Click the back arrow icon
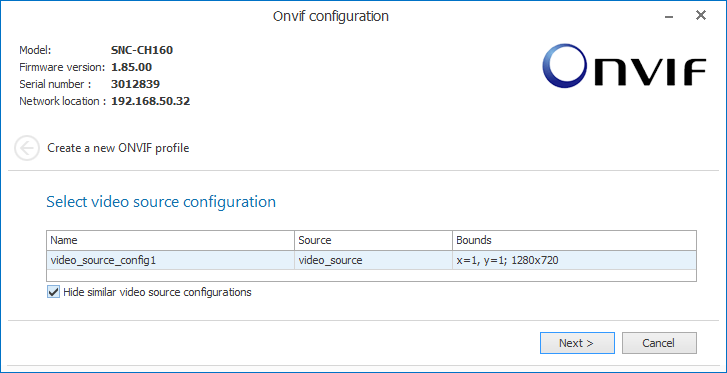Viewport: 727px width, 373px height. tap(27, 148)
